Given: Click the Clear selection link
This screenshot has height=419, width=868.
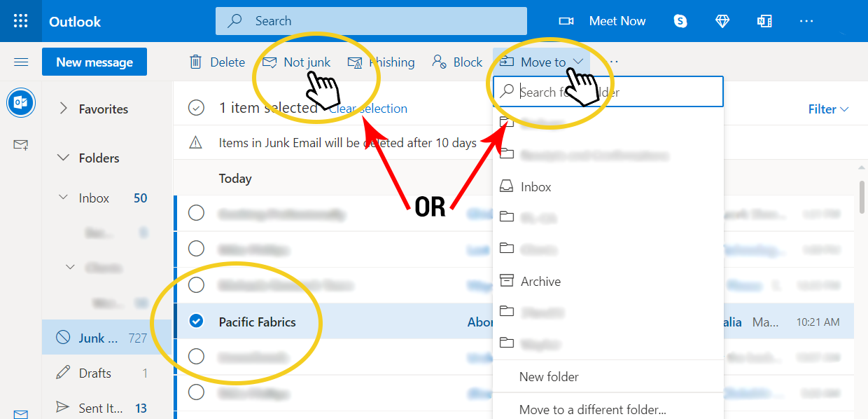Looking at the screenshot, I should click(x=369, y=109).
